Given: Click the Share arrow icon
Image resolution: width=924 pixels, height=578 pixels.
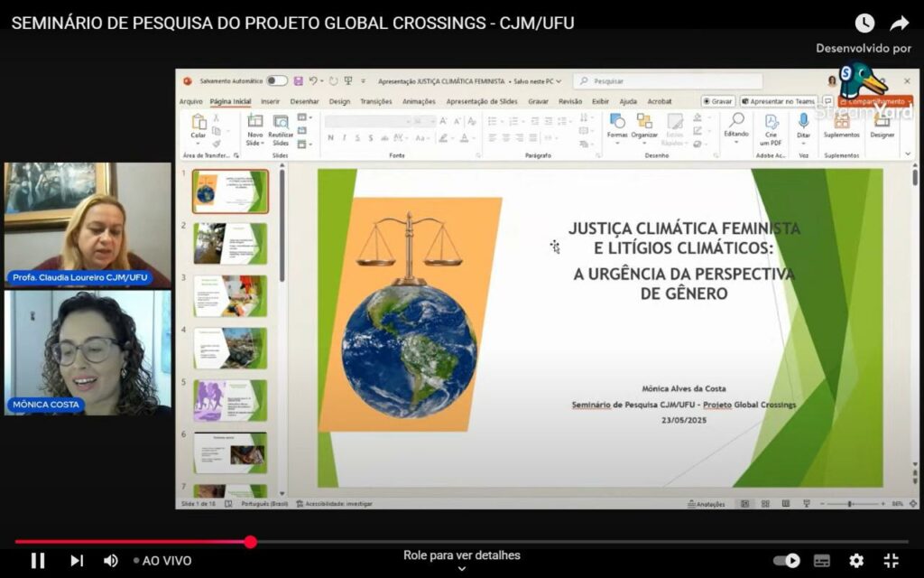Looking at the screenshot, I should click(x=900, y=23).
